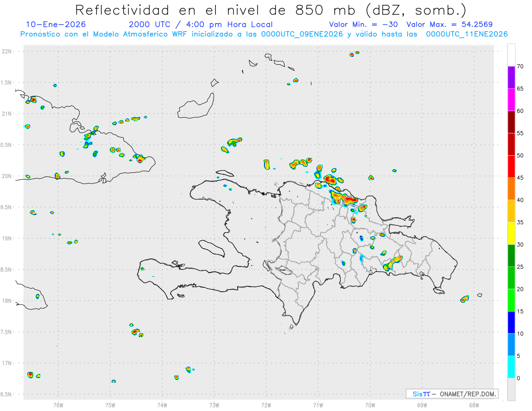Image resolution: width=532 pixels, height=411 pixels.
Task: Click the 'SisTT - ONAMET/REP.DOM.' credit box
Action: [x=452, y=394]
